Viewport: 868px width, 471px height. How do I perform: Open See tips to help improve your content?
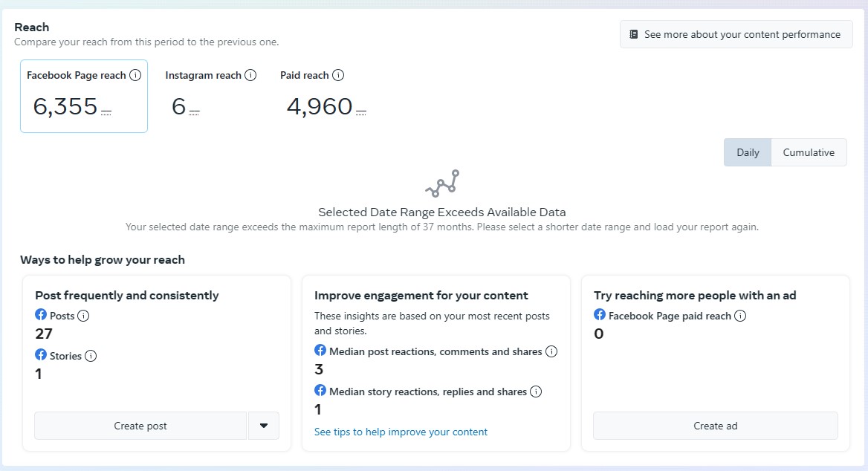pos(401,432)
